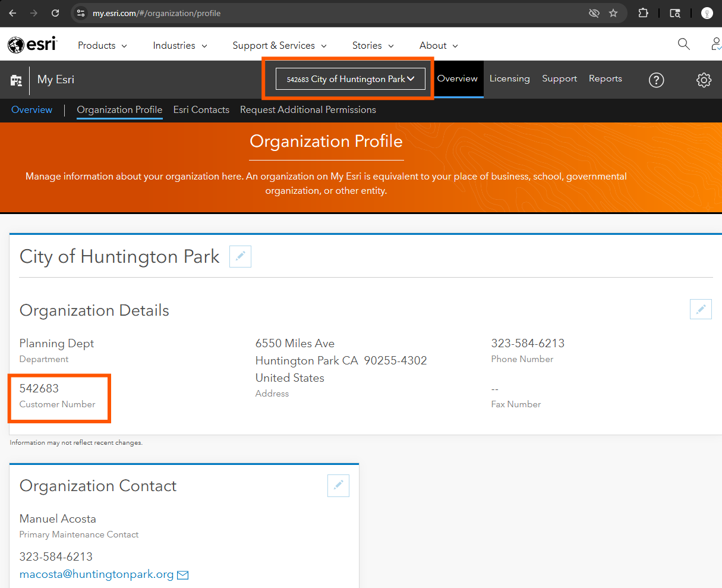Viewport: 722px width, 588px height.
Task: Click the Manuel Acosta contact name
Action: 58,518
